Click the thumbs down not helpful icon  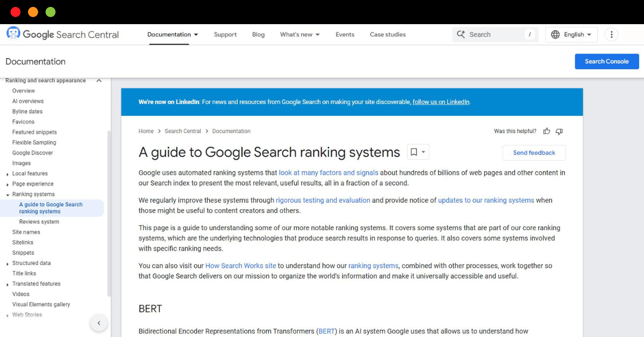coord(559,131)
